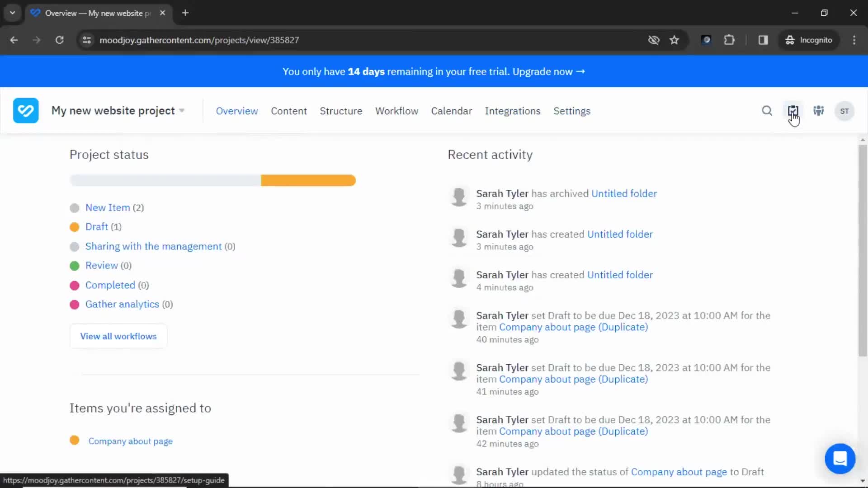868x488 pixels.
Task: Open Company about page link
Action: 130,441
